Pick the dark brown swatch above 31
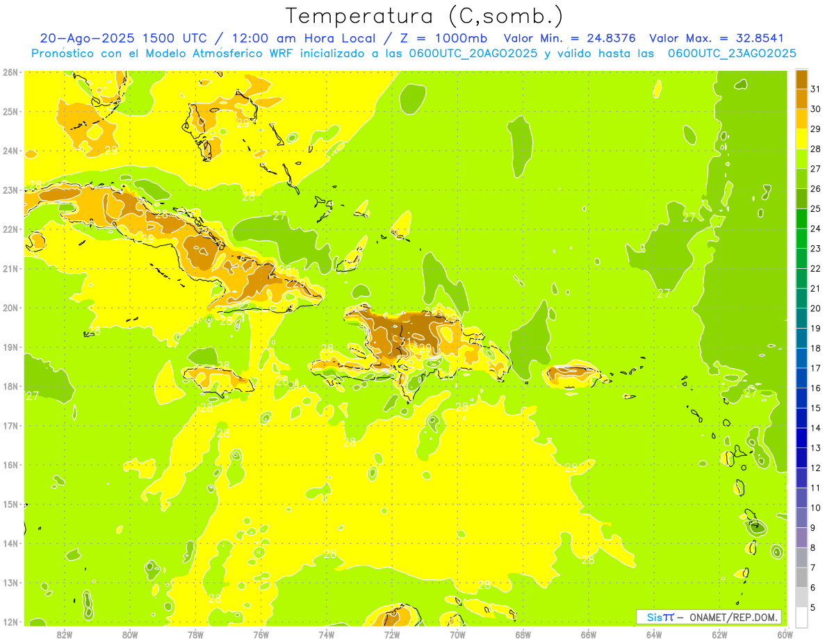 [x=801, y=79]
